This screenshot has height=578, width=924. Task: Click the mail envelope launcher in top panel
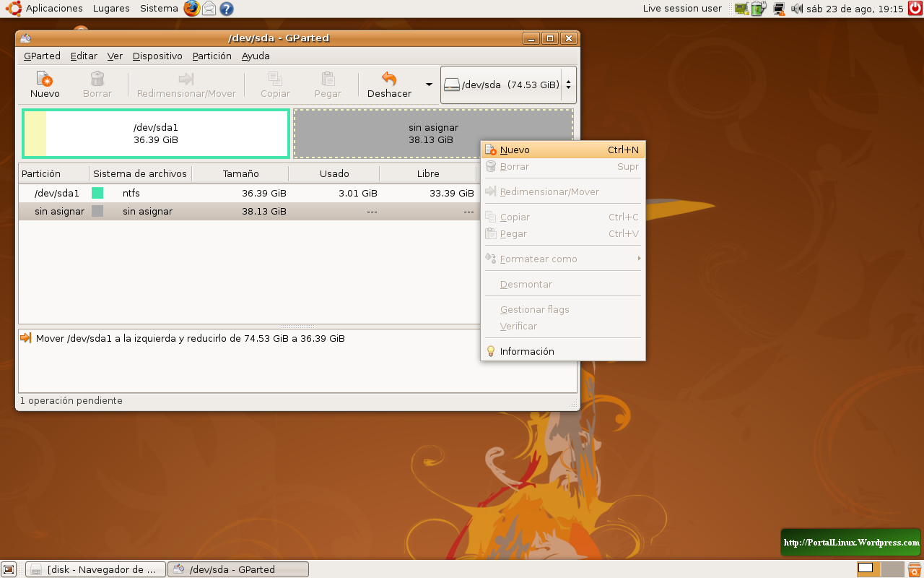tap(209, 9)
